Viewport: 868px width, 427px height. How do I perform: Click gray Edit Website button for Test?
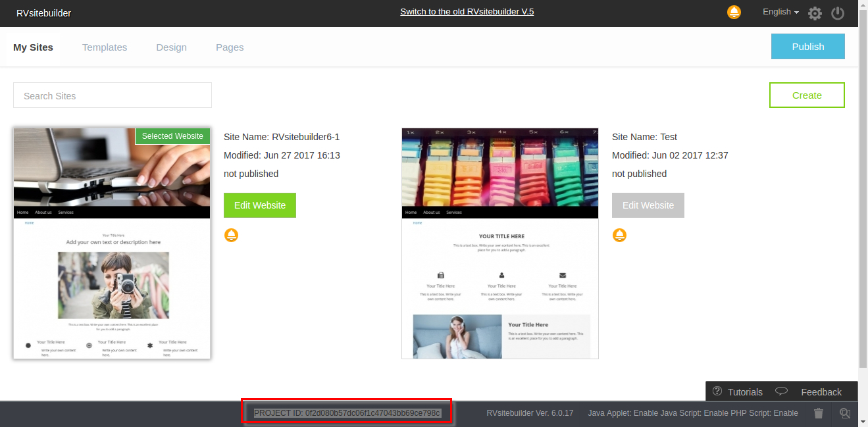tap(648, 205)
